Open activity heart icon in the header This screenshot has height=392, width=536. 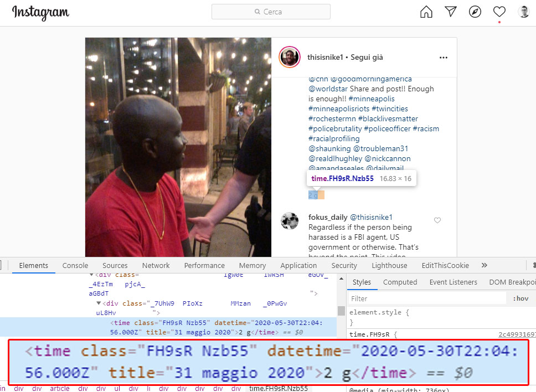coord(499,12)
